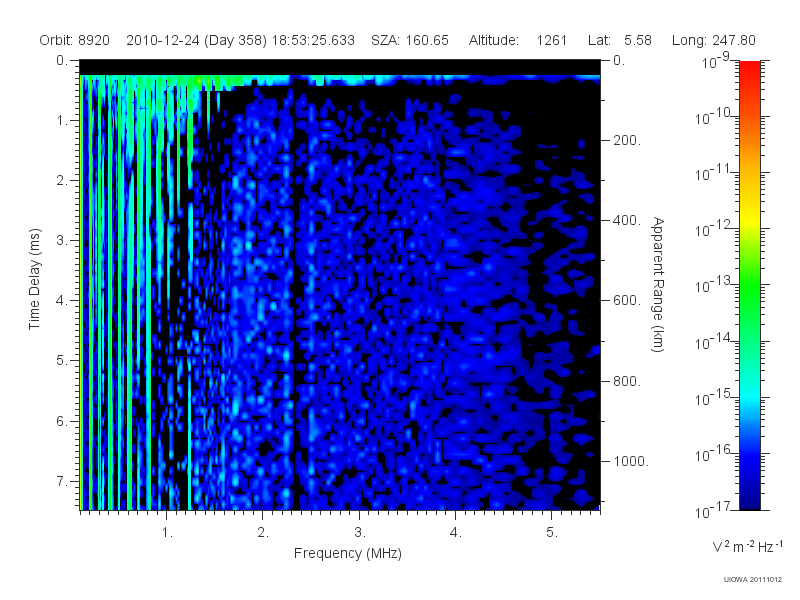Select the date 2010-12-24 (Day 358) label

coord(196,40)
